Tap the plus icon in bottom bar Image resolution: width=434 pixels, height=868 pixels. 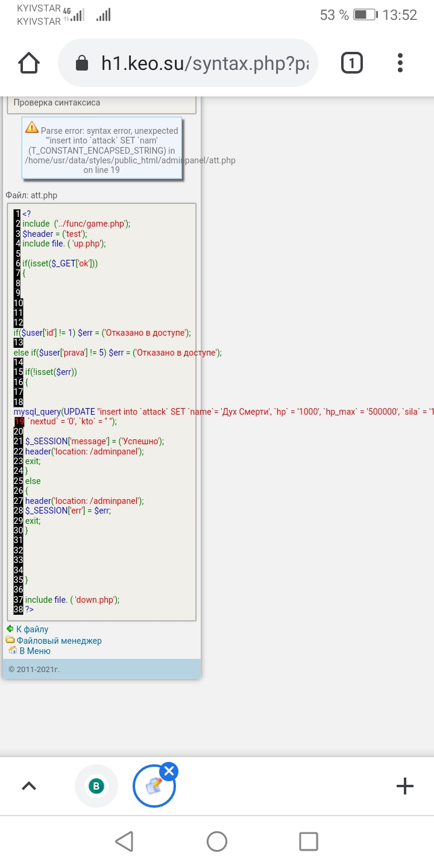tap(404, 785)
